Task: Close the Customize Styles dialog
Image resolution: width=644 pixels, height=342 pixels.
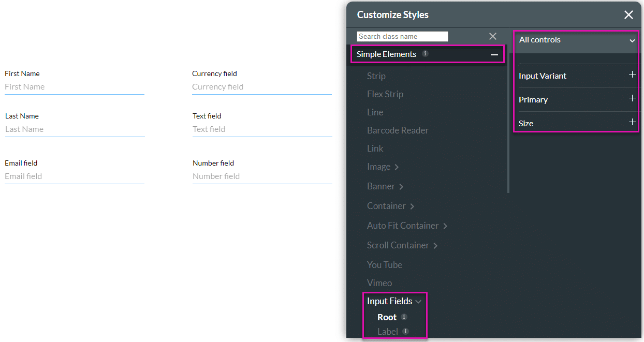Action: [628, 14]
